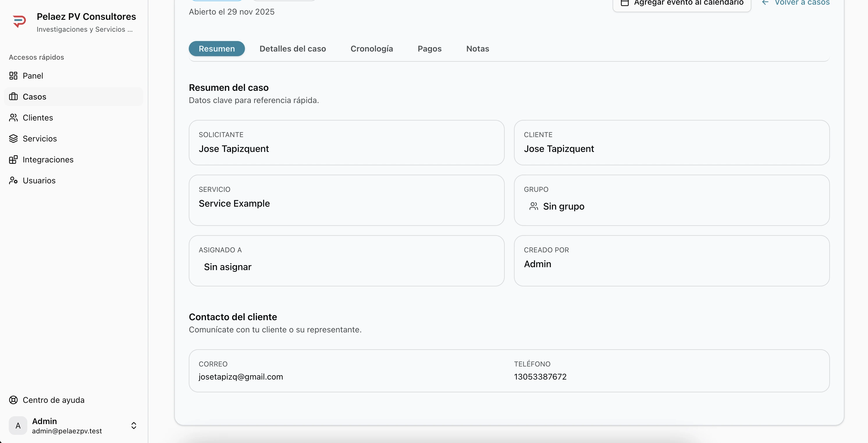
Task: Open the Sin asignar assignee selector
Action: click(228, 267)
